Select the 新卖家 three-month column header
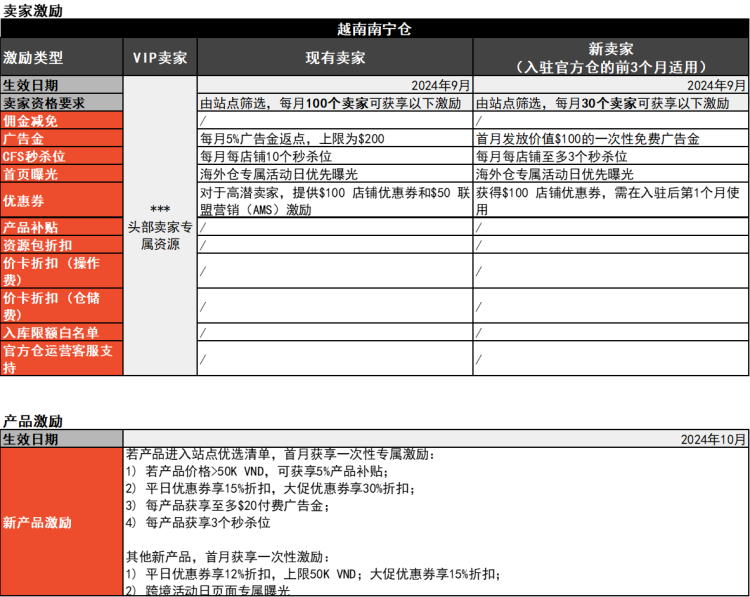Image resolution: width=750 pixels, height=597 pixels. tap(611, 58)
